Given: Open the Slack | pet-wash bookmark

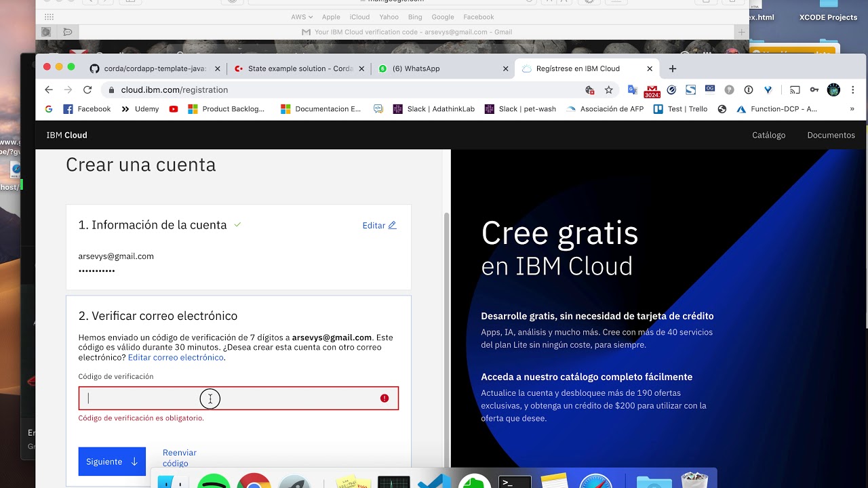Looking at the screenshot, I should coord(521,108).
